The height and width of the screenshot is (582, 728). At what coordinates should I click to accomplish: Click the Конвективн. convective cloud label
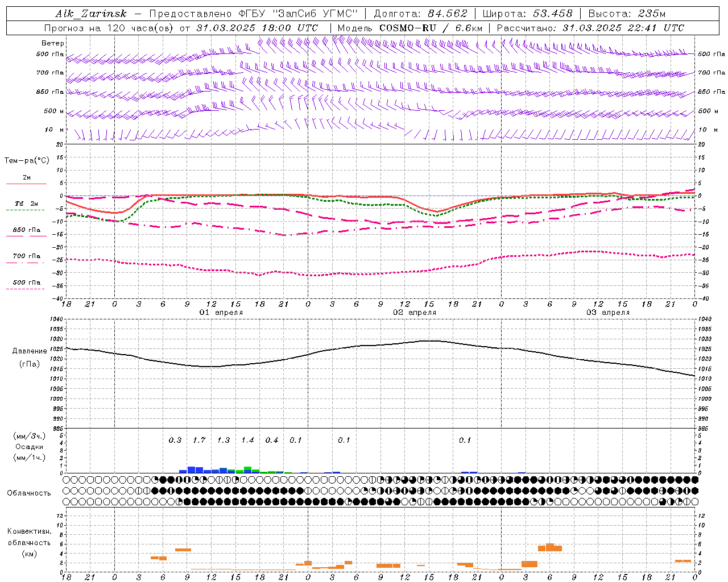click(29, 531)
